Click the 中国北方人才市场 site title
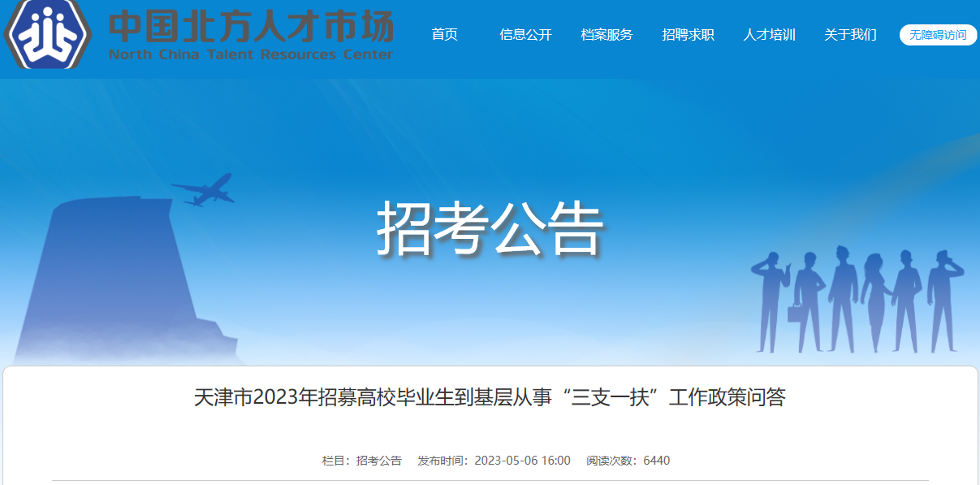 [x=251, y=26]
